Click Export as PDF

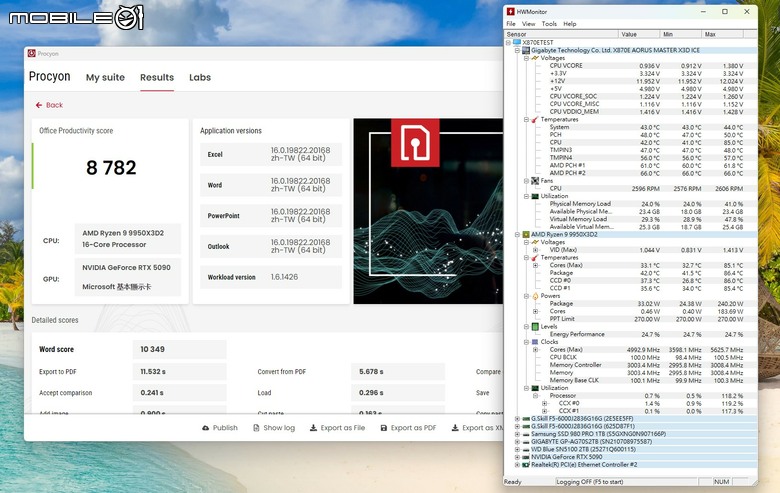[408, 427]
